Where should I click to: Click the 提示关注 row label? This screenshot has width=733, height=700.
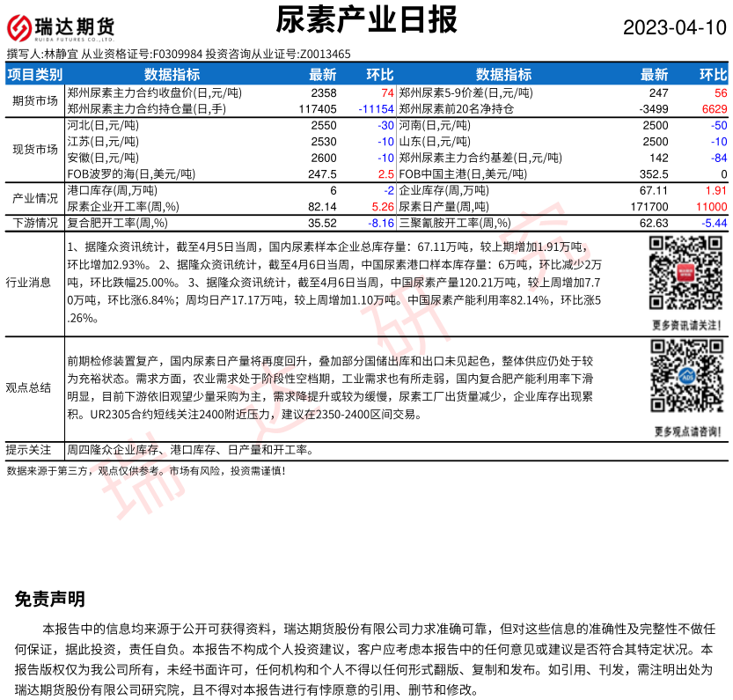pyautogui.click(x=35, y=450)
